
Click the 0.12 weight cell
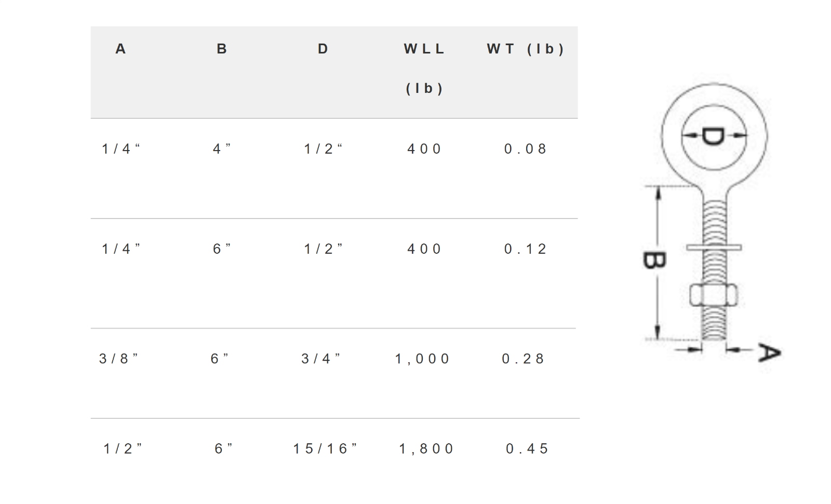pyautogui.click(x=526, y=249)
